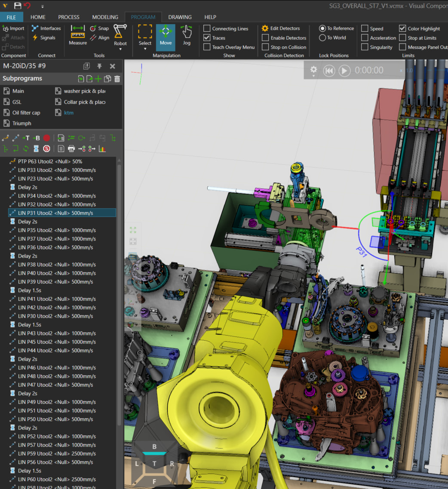Open the FILE menu tab
This screenshot has height=489, width=448.
(12, 17)
